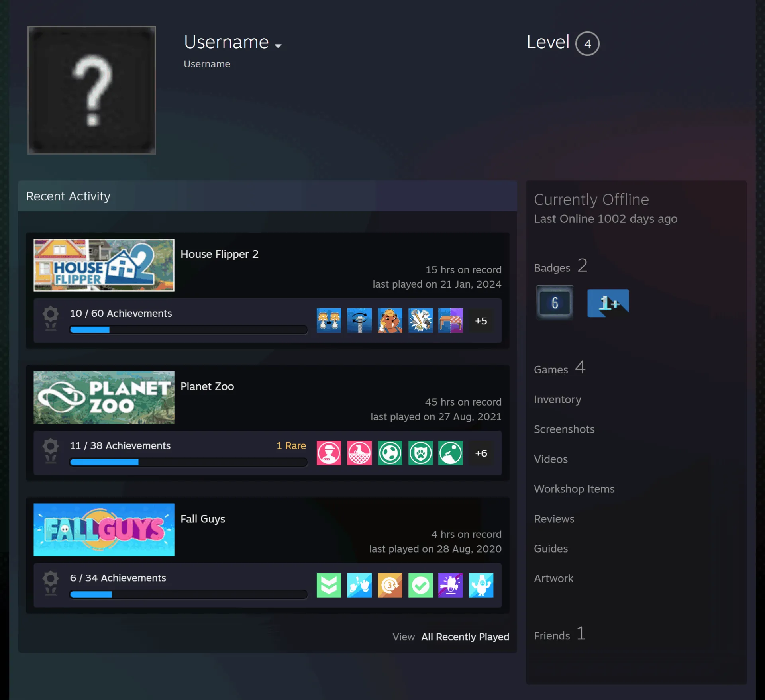Open the Reviews link
765x700 pixels.
click(x=554, y=519)
